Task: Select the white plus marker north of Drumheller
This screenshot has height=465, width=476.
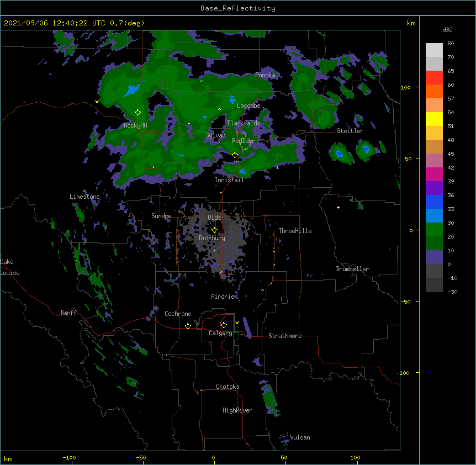Action: (x=338, y=207)
